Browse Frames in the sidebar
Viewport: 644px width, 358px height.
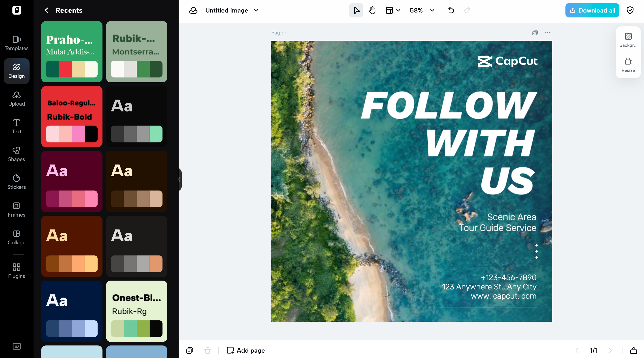[x=16, y=209]
